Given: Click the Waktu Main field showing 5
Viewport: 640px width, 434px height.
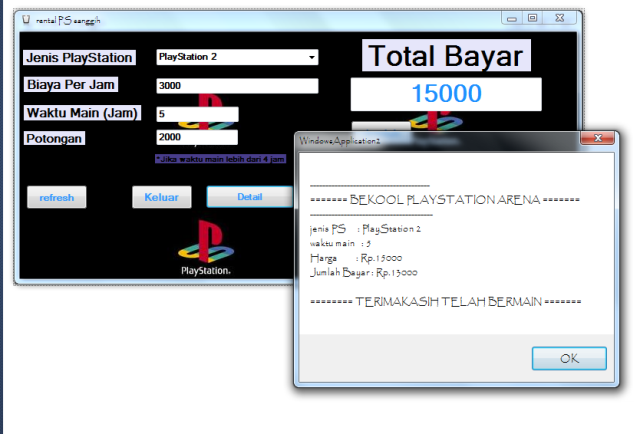Looking at the screenshot, I should click(197, 114).
